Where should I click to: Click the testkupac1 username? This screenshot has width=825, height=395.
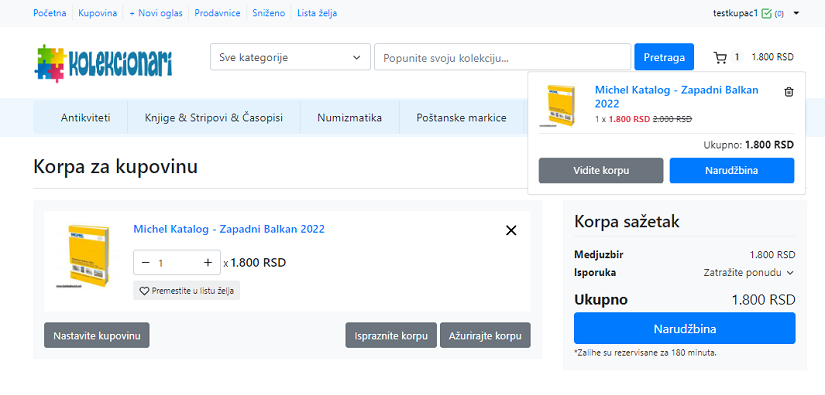pos(735,14)
